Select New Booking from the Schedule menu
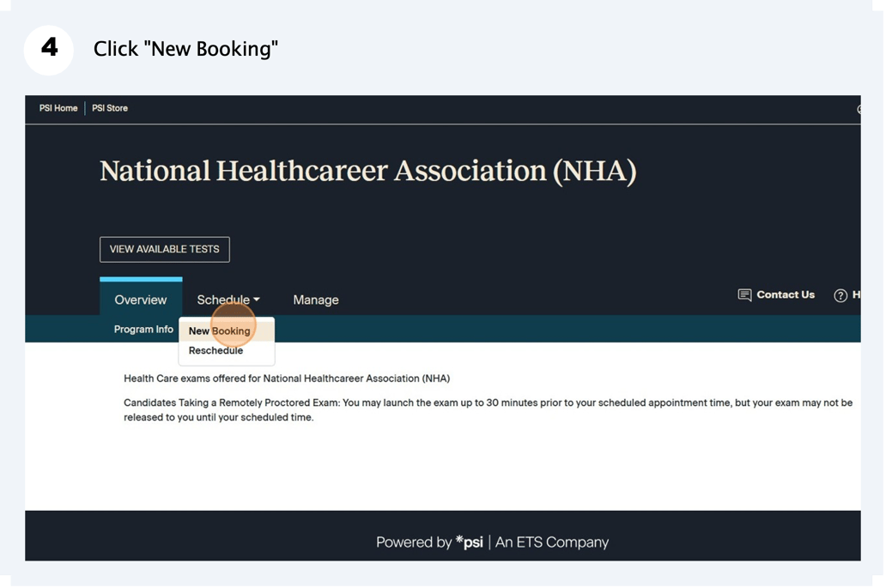 tap(220, 330)
